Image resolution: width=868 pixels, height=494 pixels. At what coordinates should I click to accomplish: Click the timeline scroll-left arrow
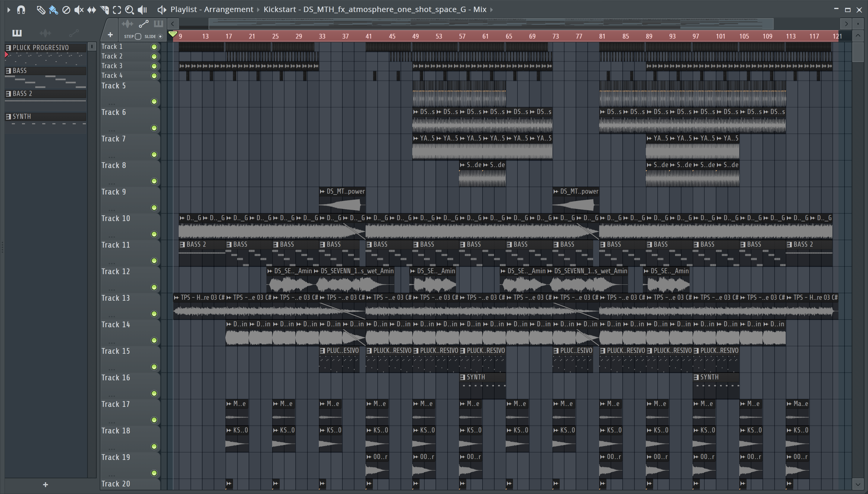[173, 24]
